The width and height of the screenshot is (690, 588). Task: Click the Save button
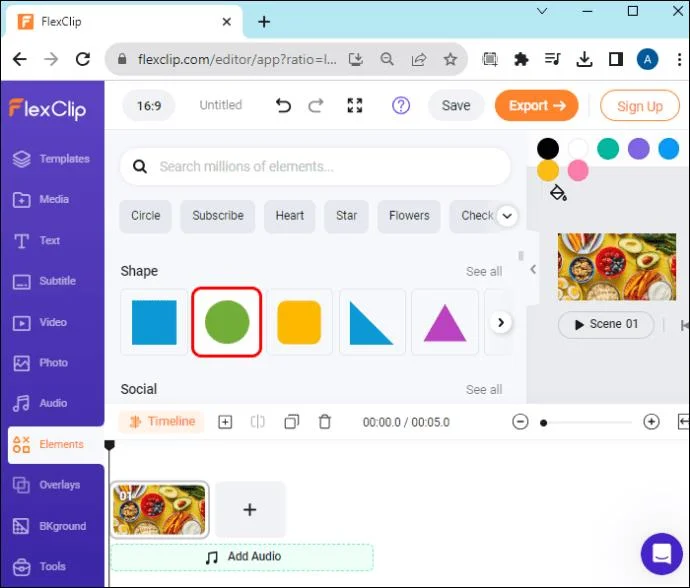(456, 106)
